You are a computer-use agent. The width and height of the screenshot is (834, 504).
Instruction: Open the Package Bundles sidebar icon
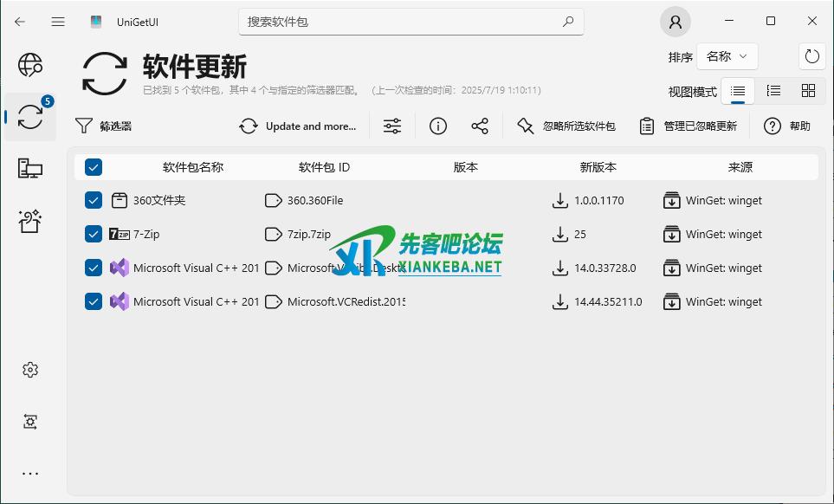pos(30,221)
